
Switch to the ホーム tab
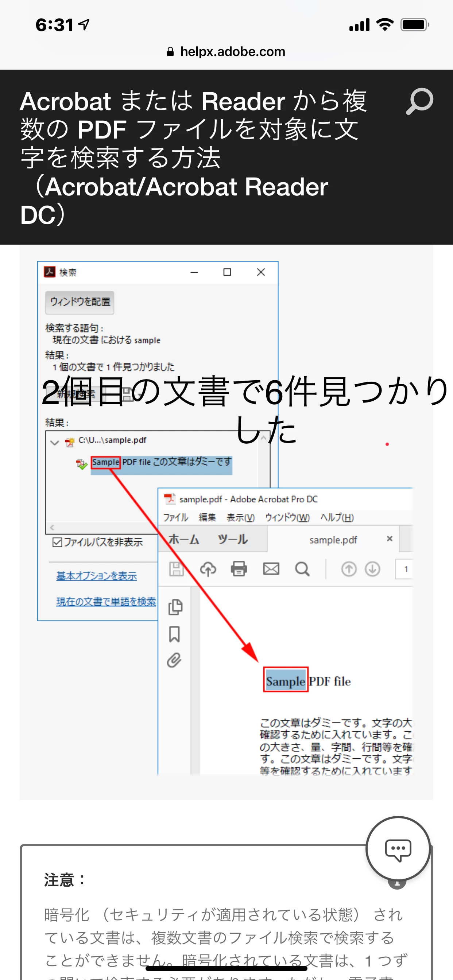183,539
